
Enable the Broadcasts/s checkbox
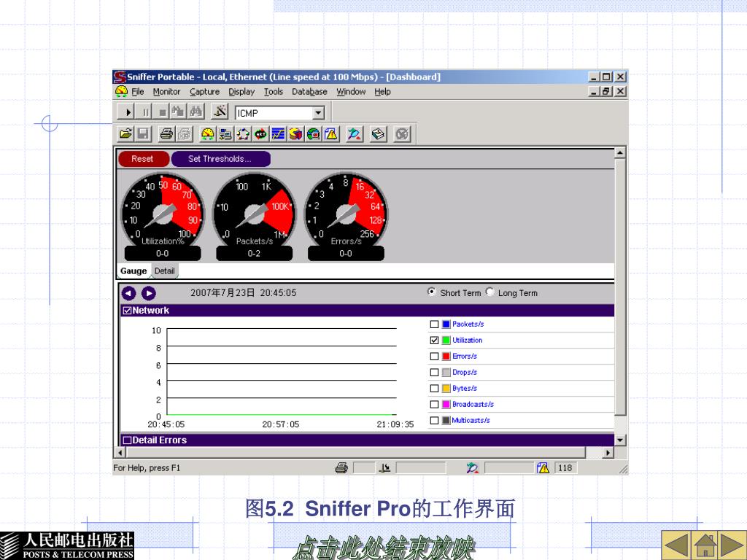[x=434, y=404]
